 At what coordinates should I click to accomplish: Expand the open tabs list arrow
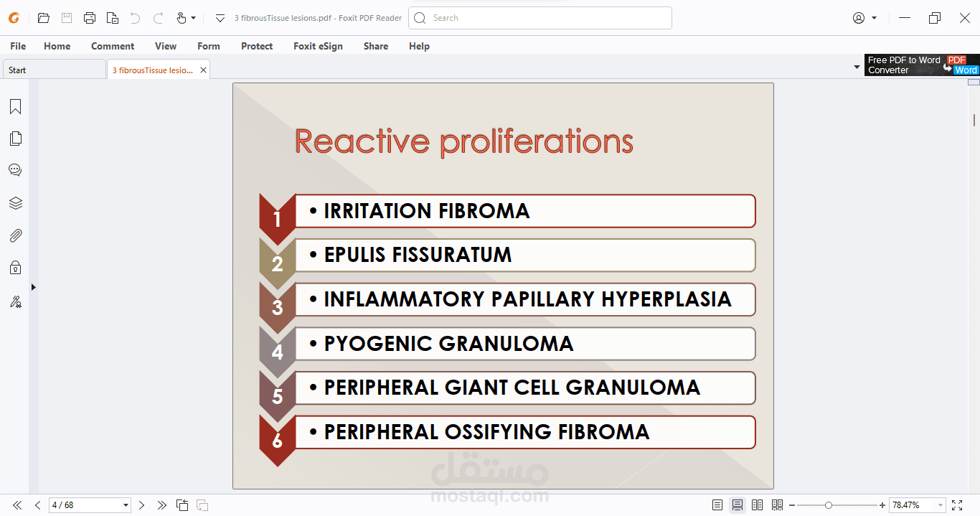857,67
